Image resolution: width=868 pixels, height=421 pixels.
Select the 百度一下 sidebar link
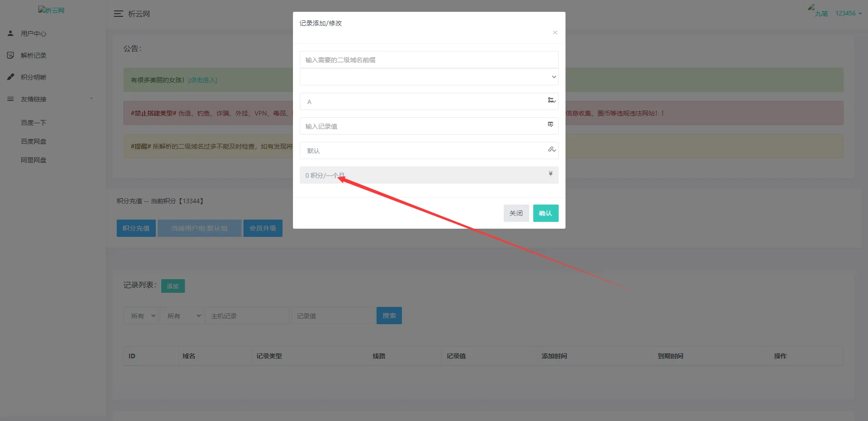pos(34,123)
